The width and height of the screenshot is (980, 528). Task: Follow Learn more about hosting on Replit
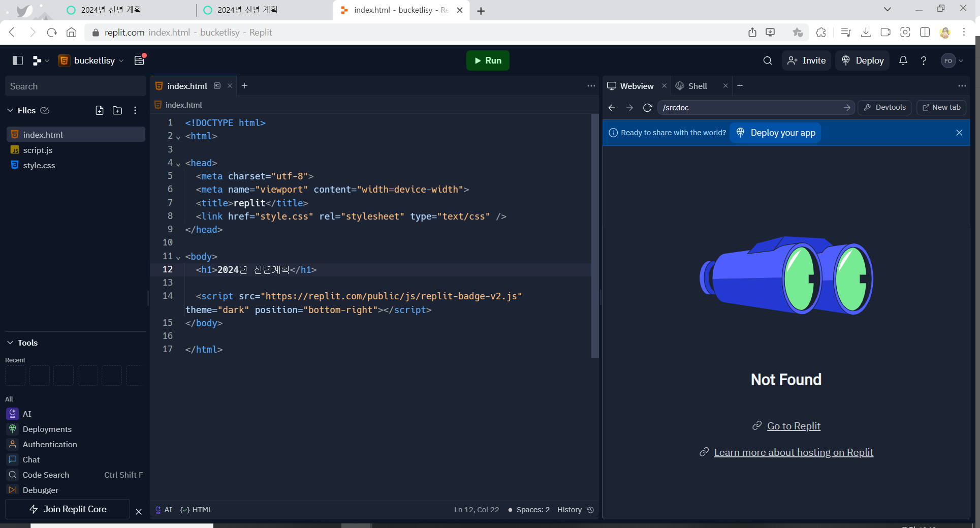[x=794, y=452]
